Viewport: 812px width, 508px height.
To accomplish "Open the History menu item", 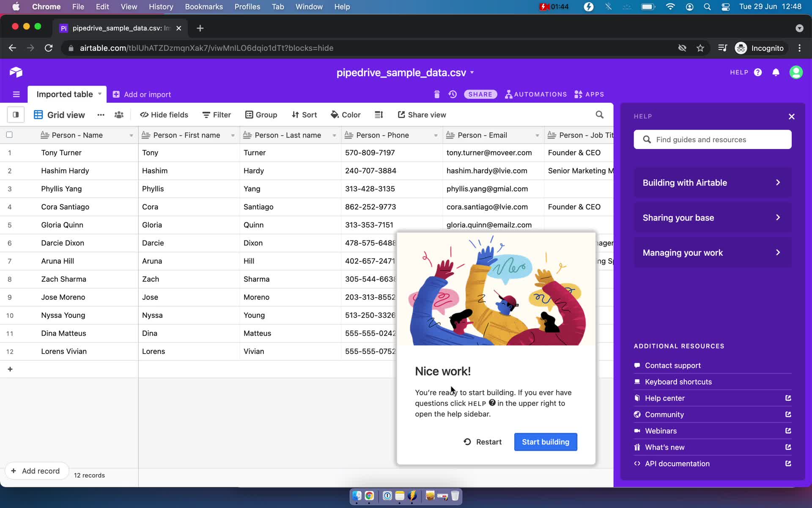I will [161, 6].
